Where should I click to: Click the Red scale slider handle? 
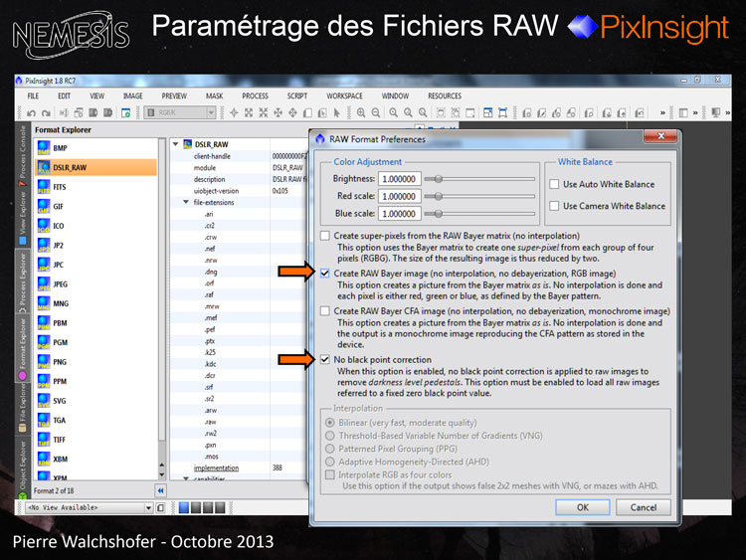pyautogui.click(x=439, y=196)
